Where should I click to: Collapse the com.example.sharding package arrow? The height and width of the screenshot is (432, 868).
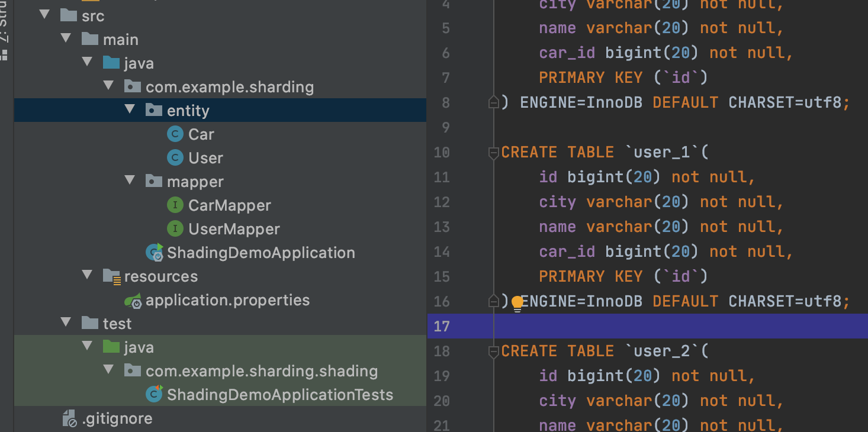point(108,86)
